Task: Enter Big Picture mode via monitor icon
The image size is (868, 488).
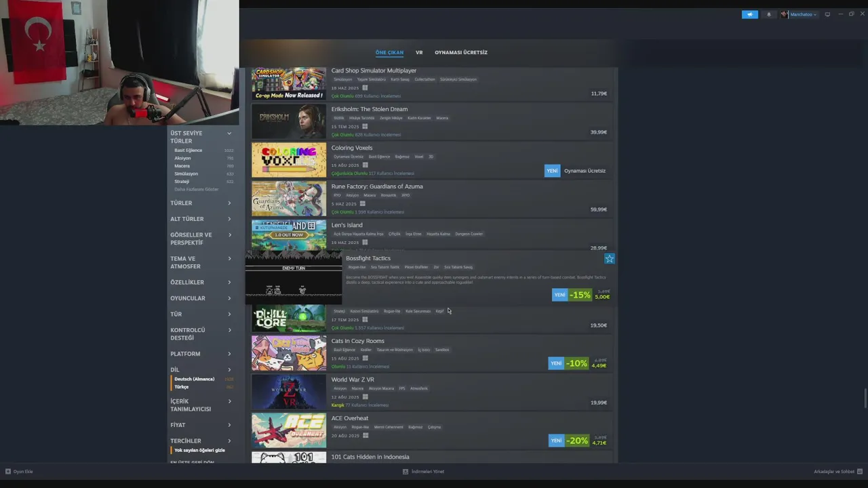Action: pos(827,14)
